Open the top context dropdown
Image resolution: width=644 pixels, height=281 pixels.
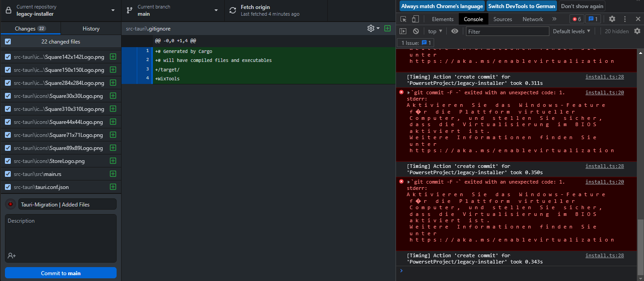(435, 31)
